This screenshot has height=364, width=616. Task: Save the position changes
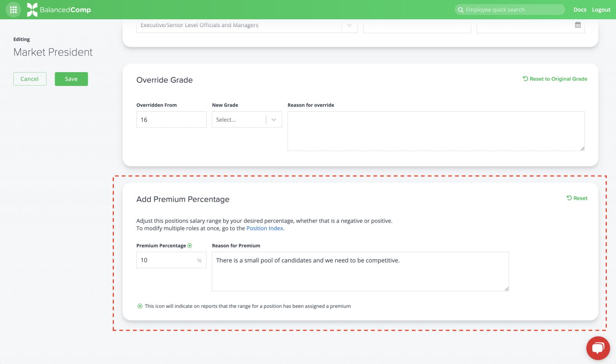[71, 79]
